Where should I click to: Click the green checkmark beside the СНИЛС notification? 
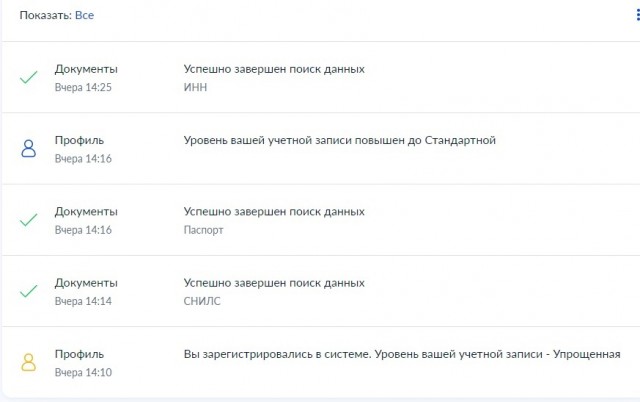coord(29,291)
